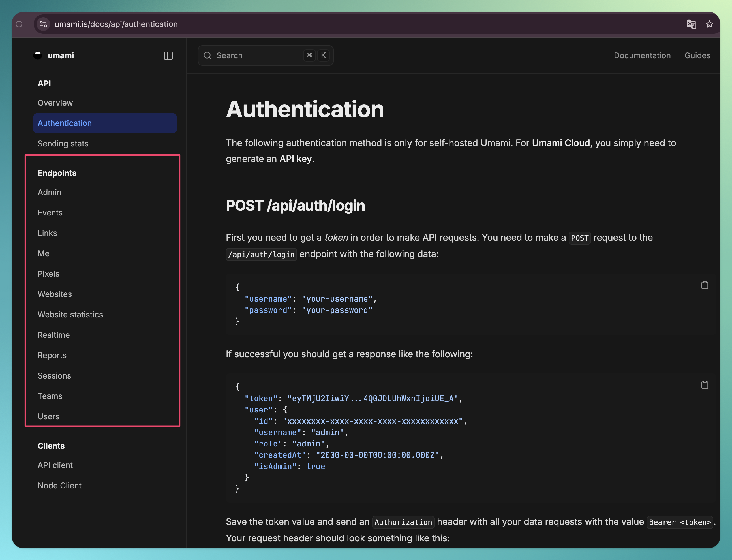Image resolution: width=732 pixels, height=560 pixels.
Task: Focus the Search input field
Action: click(256, 56)
